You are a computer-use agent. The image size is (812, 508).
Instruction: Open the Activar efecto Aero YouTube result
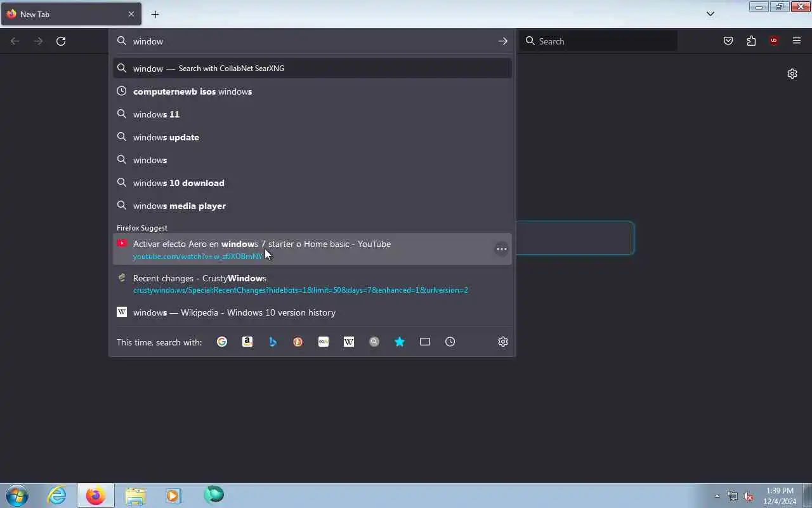point(312,249)
